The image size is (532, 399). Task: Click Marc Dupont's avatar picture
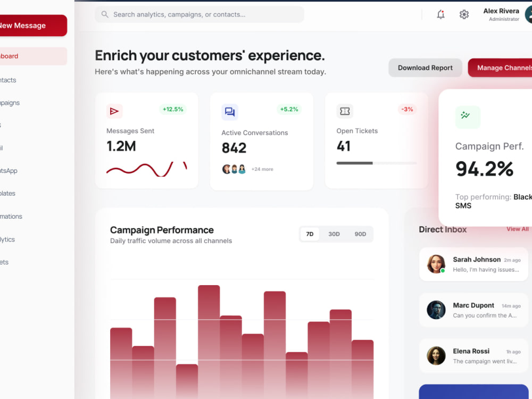tap(436, 310)
